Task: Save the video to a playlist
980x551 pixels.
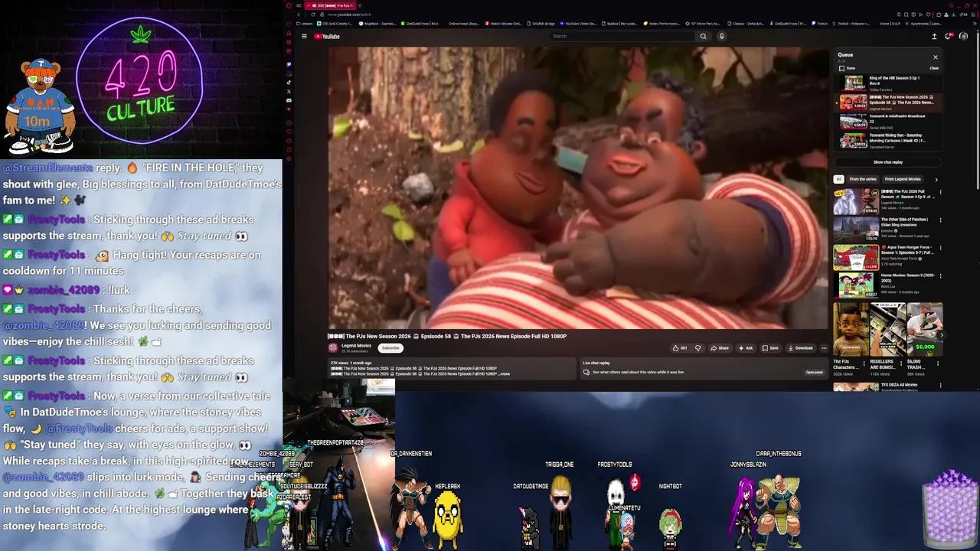Action: click(770, 348)
